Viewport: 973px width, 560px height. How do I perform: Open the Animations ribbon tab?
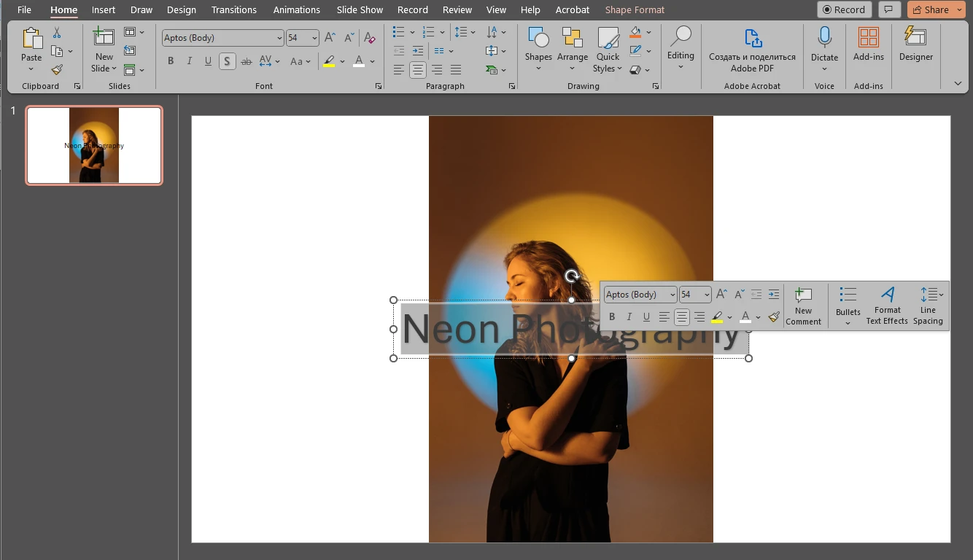pos(296,9)
